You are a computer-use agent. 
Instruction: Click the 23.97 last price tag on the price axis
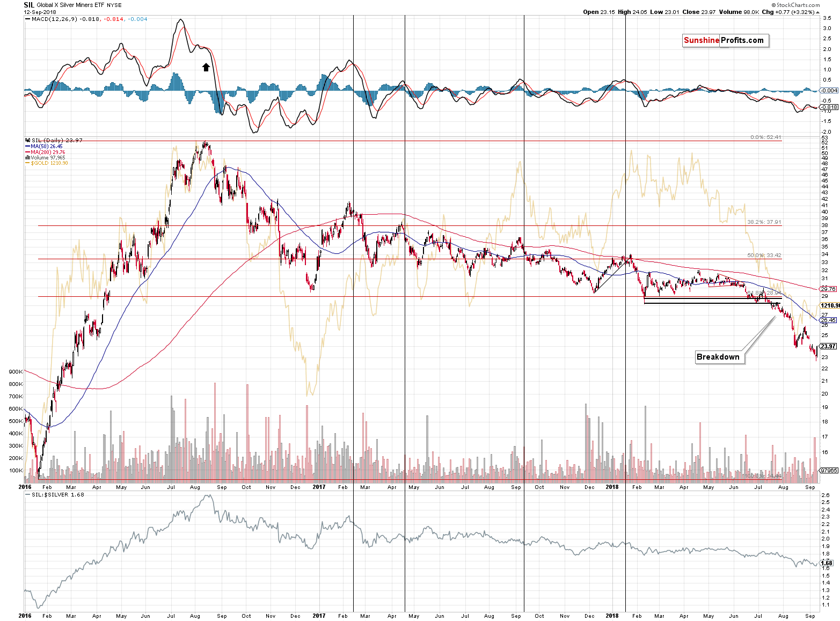tap(828, 346)
